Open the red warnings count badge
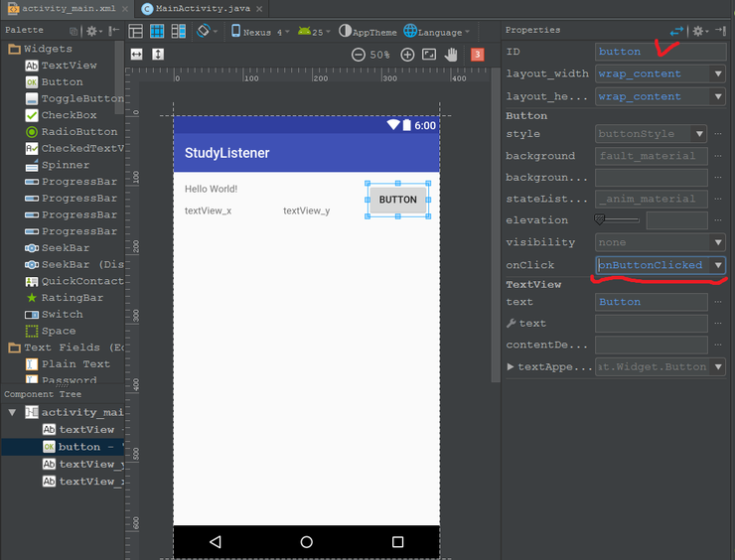Viewport: 735px width, 560px height. [477, 55]
